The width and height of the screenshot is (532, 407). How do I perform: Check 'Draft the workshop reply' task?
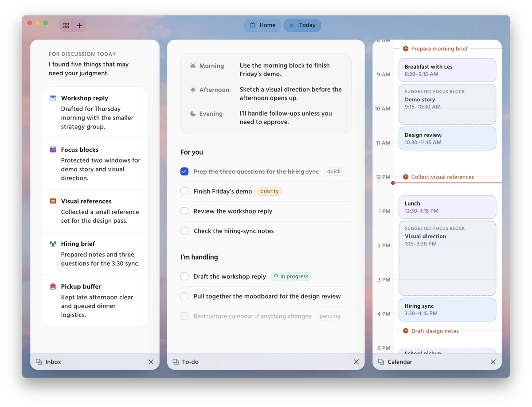pyautogui.click(x=184, y=276)
